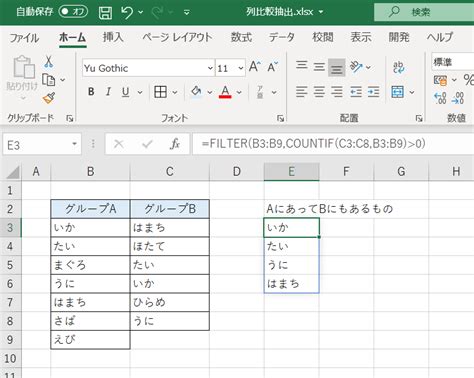The width and height of the screenshot is (474, 378).
Task: Increase indent
Action: pos(373,92)
